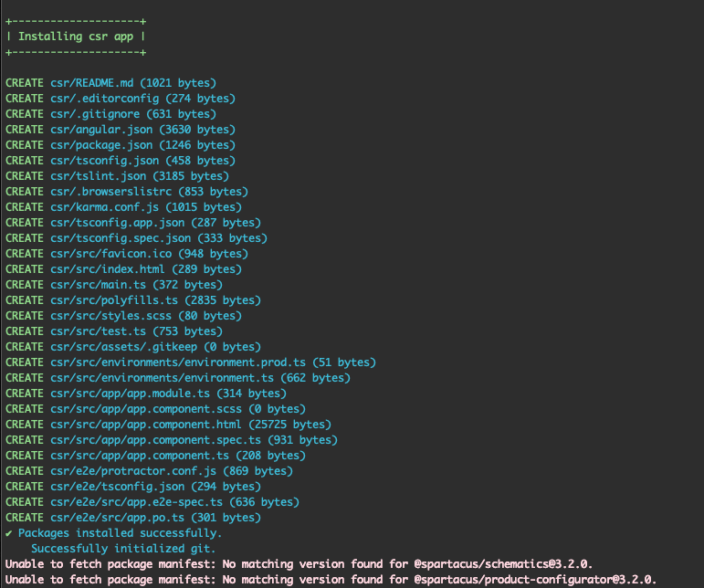Click 'Packages installed successfully.' message
Screen dimensions: 704x588
(120, 533)
